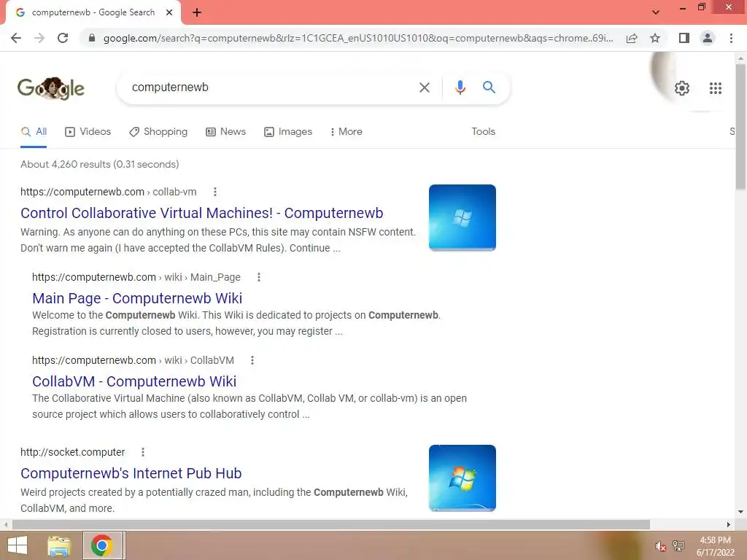Open options for Main_Page result
Image resolution: width=747 pixels, height=560 pixels.
click(259, 277)
